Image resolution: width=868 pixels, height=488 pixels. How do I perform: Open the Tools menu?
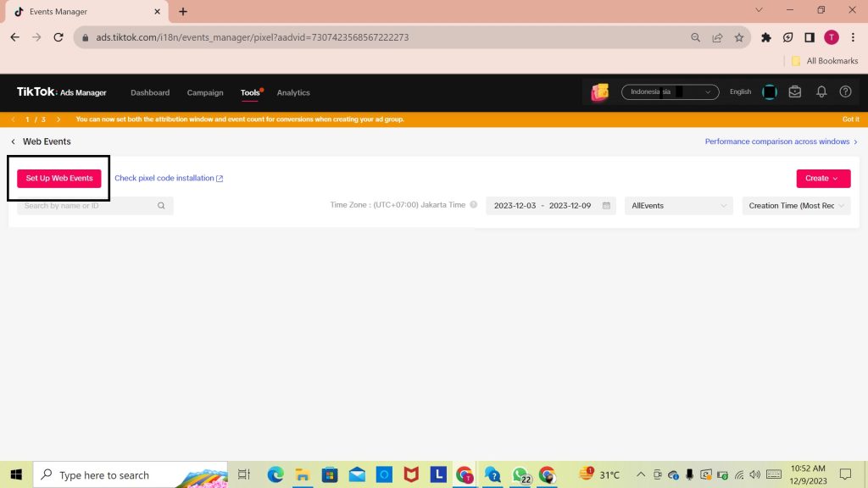click(250, 92)
